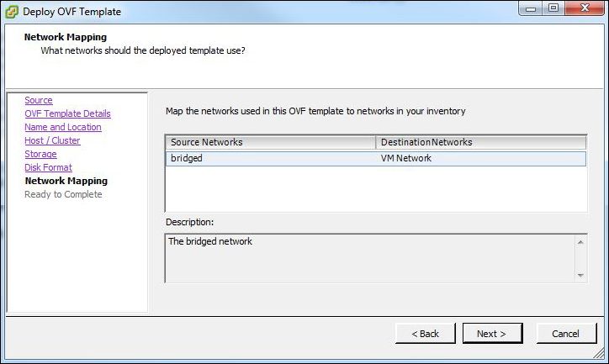
Task: Open the Disk Format step
Action: coord(48,168)
